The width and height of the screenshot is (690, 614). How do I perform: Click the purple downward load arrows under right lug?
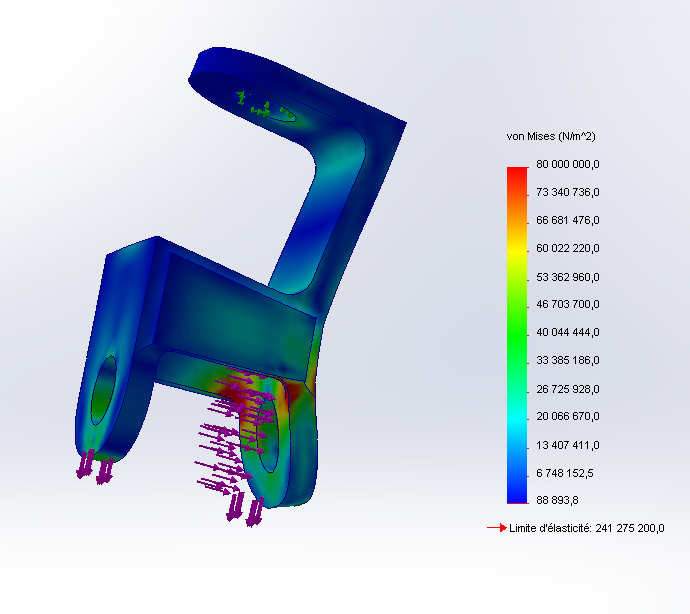(245, 509)
